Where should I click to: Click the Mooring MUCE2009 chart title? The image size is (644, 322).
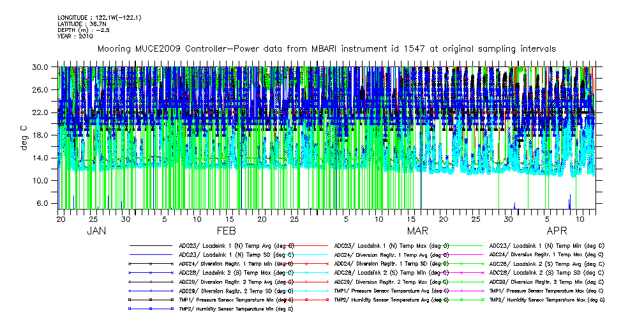point(326,49)
